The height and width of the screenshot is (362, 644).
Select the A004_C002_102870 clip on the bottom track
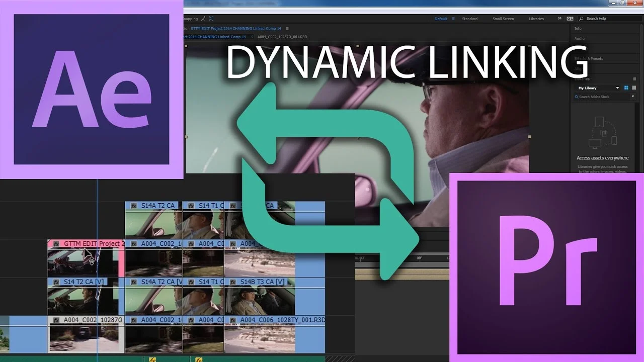[86, 334]
